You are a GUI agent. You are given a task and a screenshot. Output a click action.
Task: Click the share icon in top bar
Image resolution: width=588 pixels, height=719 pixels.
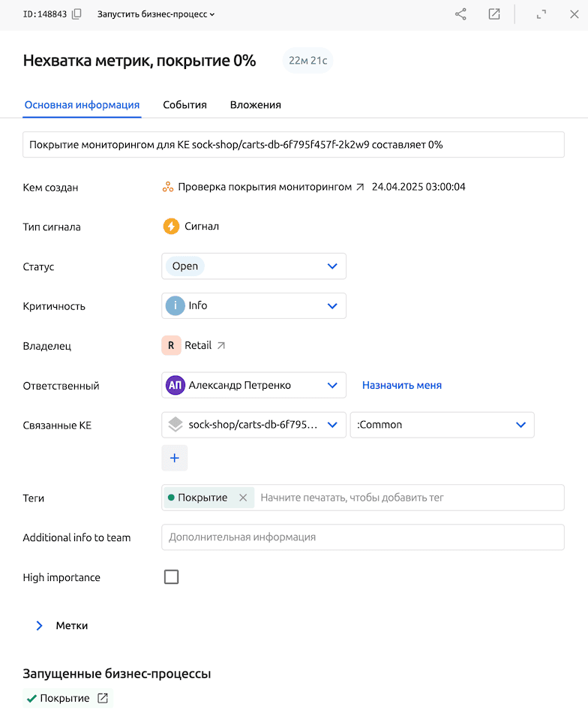pyautogui.click(x=460, y=14)
